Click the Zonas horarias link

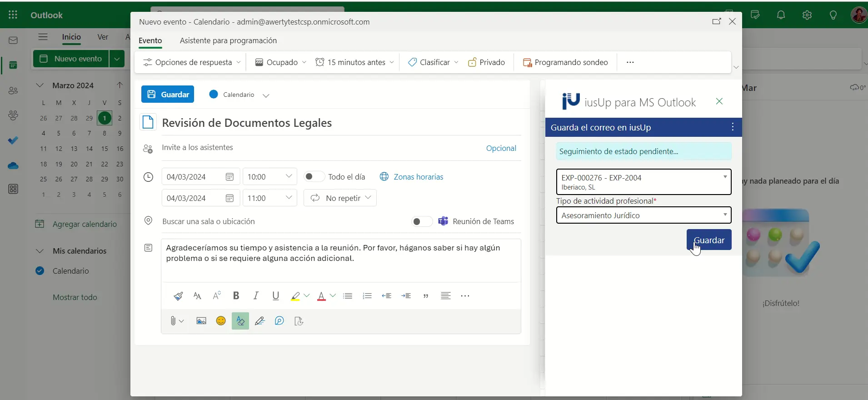pos(418,177)
